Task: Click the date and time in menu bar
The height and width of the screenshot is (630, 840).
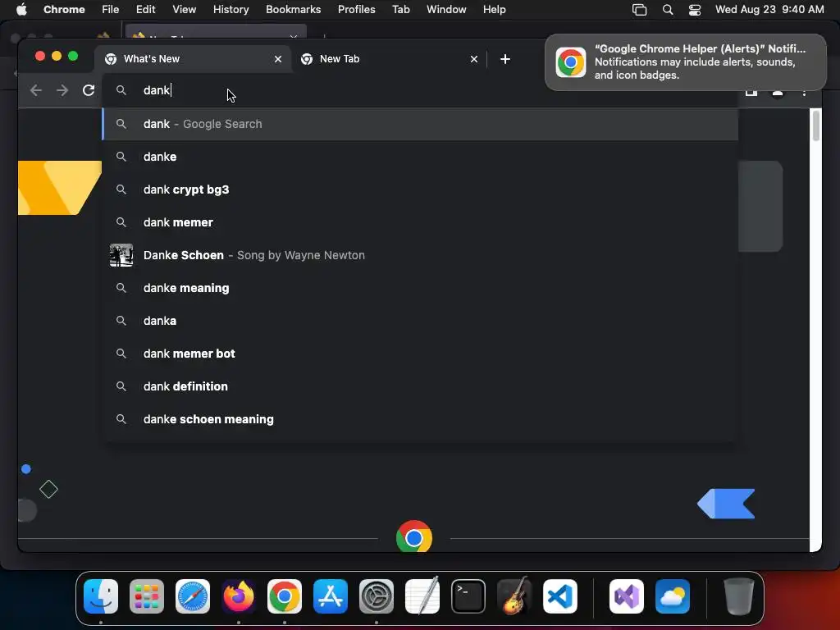Action: click(x=769, y=10)
